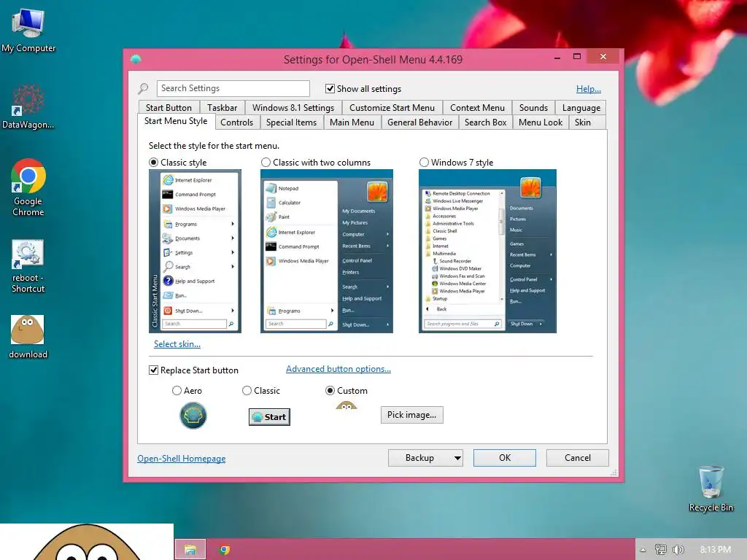
Task: Click the Pou custom Start button
Action: (87, 542)
